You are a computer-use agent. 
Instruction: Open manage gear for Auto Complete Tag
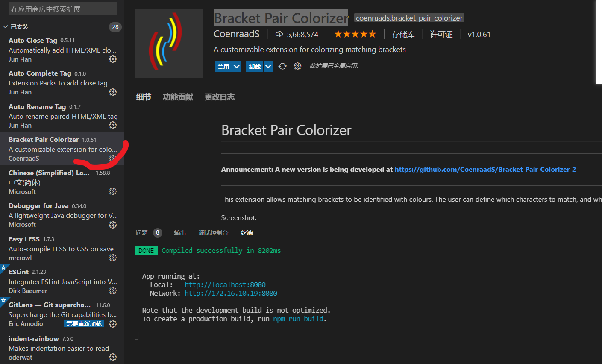pos(113,92)
